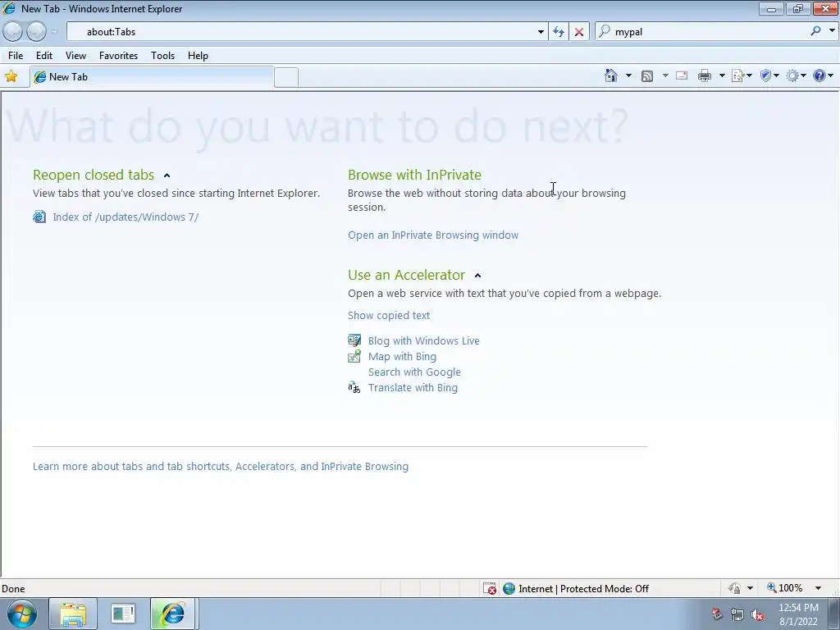Viewport: 840px width, 630px height.
Task: Click Learn more about tabs link
Action: point(220,467)
